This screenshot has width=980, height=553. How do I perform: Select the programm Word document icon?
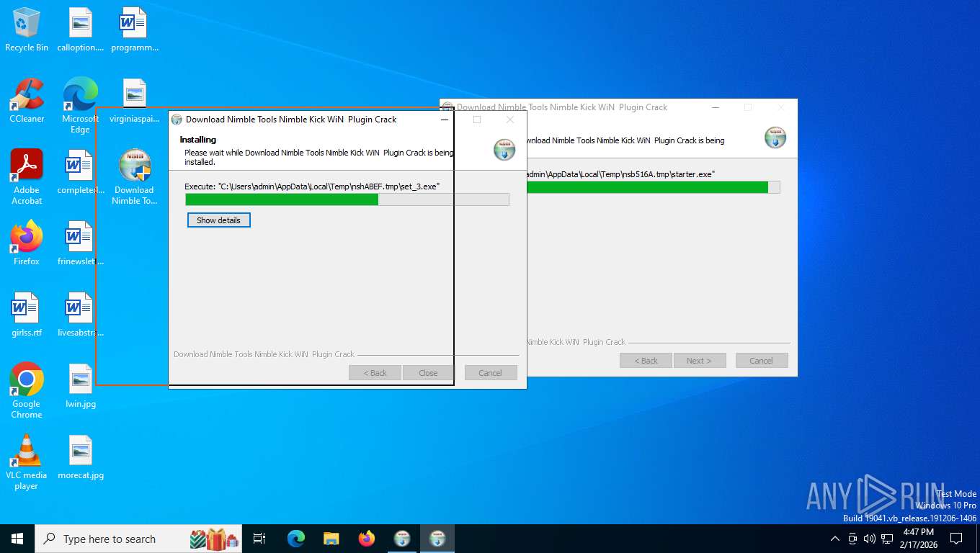tap(134, 30)
